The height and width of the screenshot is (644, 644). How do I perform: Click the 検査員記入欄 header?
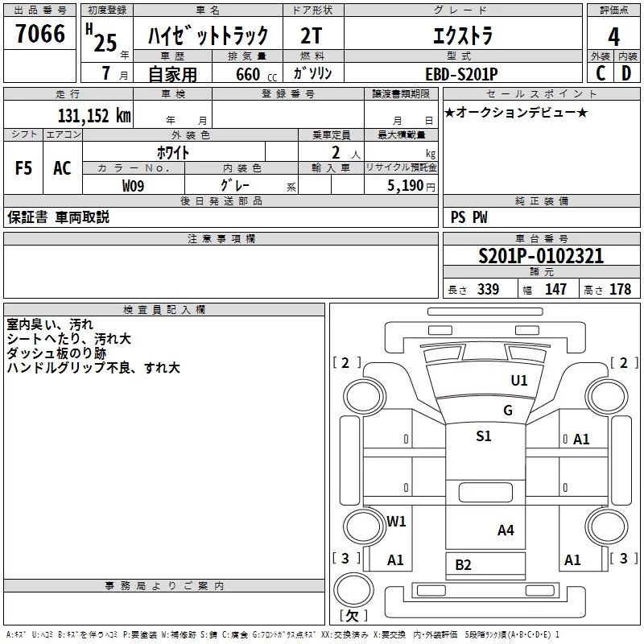pos(164,310)
